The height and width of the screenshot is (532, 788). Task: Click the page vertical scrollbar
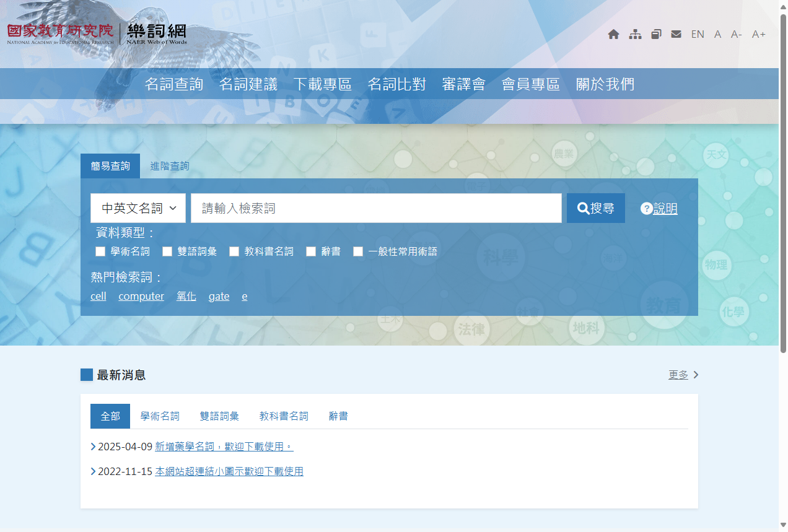tap(783, 186)
